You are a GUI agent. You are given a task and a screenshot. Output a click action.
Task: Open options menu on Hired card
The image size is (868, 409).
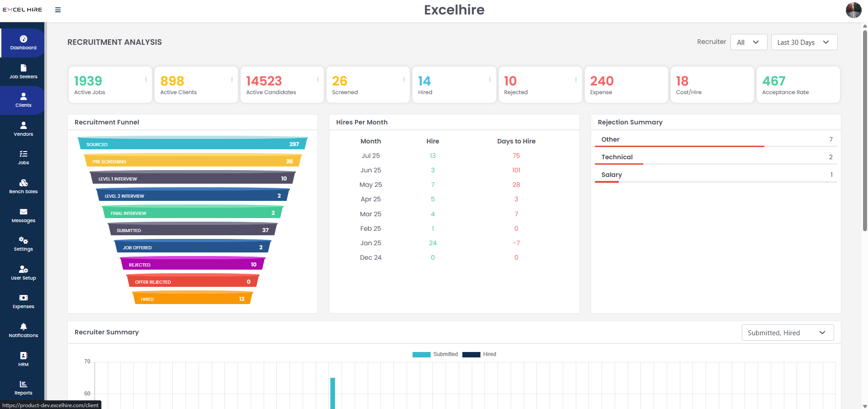coord(490,80)
